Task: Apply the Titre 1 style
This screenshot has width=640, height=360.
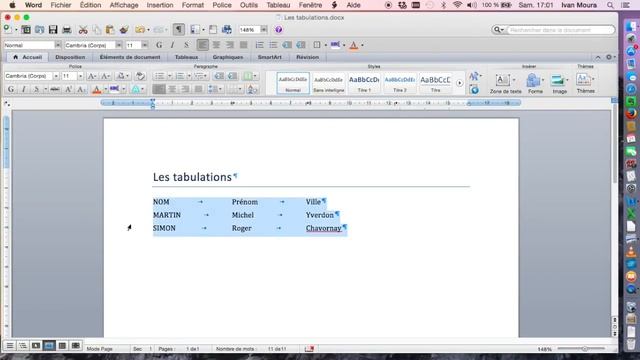Action: click(x=364, y=83)
